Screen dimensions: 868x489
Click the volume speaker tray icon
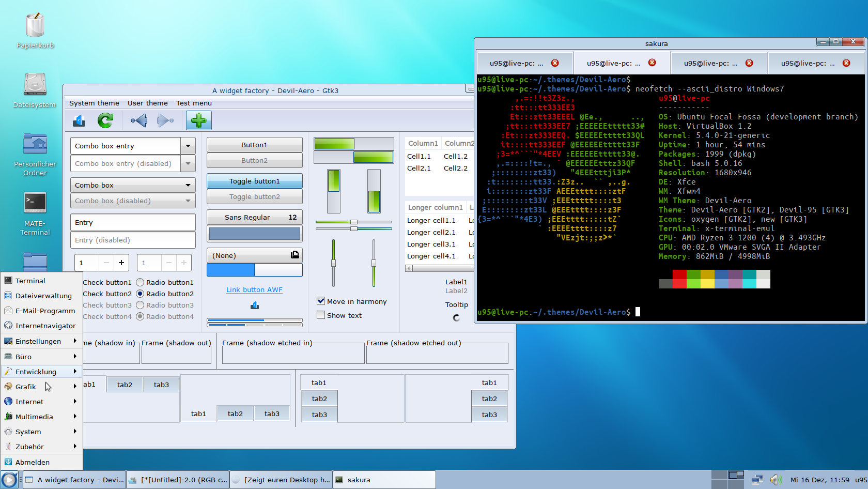click(x=776, y=480)
